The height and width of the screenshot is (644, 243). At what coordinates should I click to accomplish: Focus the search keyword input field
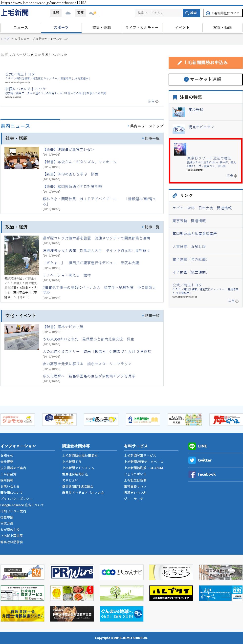pyautogui.click(x=158, y=13)
